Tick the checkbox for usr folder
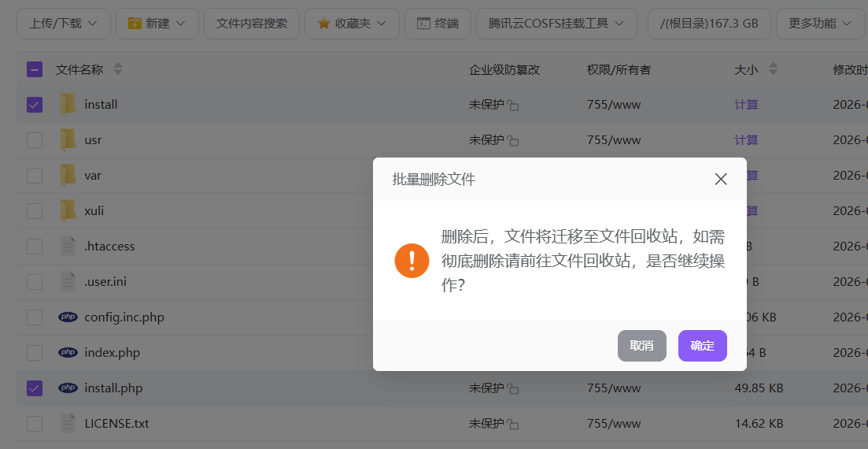Image resolution: width=868 pixels, height=449 pixels. point(35,140)
